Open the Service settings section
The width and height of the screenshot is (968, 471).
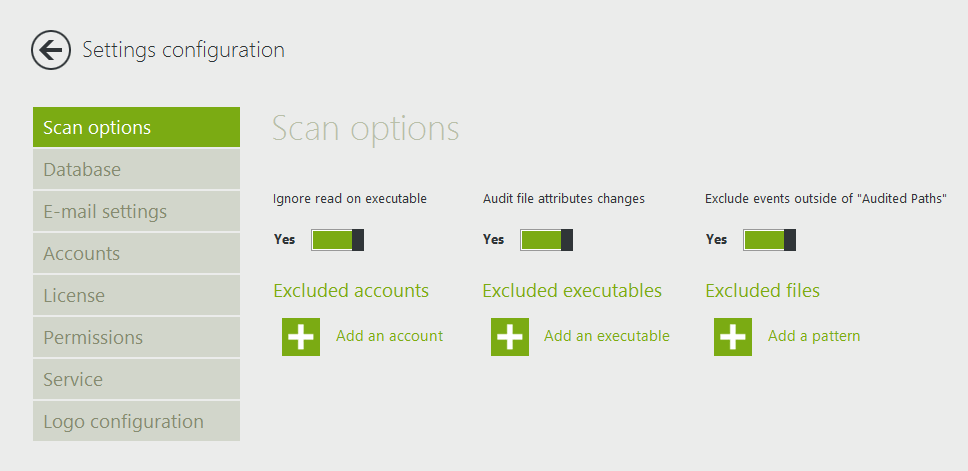click(136, 380)
